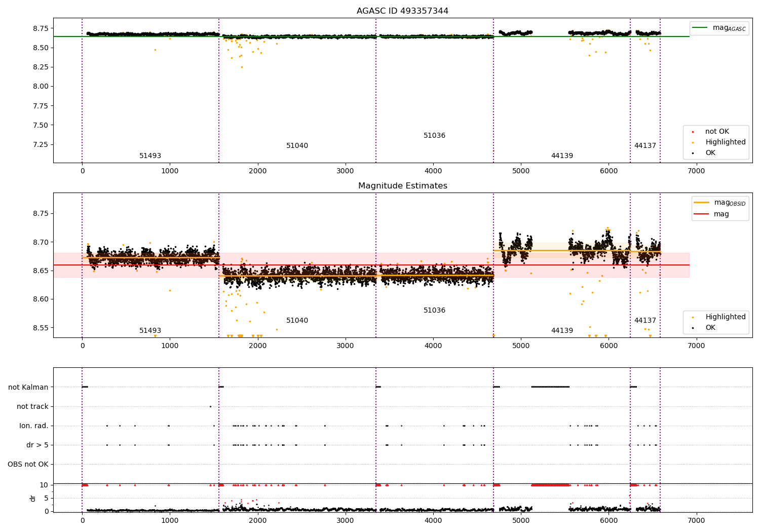The width and height of the screenshot is (760, 532).
Task: Click x-tick 4000 in top panel
Action: 433,171
